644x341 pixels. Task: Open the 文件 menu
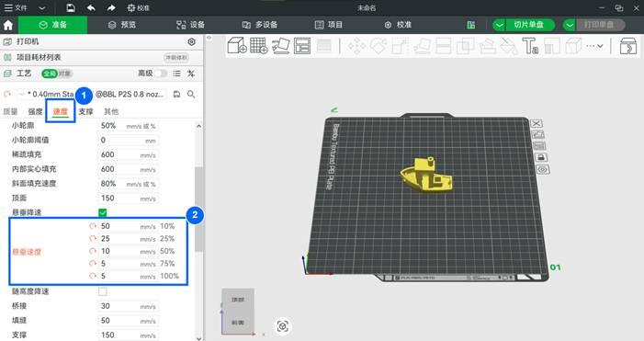pyautogui.click(x=16, y=7)
